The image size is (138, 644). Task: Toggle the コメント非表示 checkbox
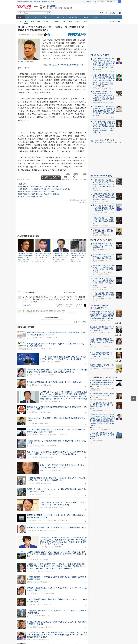point(75,322)
